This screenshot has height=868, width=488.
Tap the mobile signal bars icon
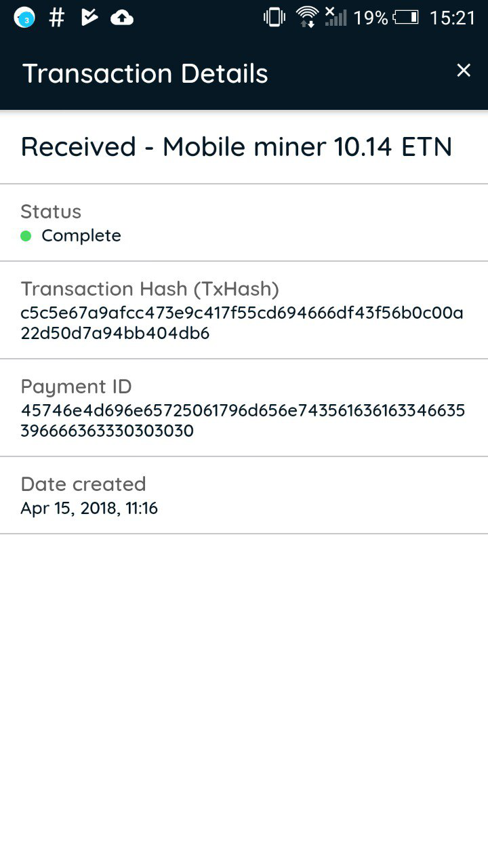335,17
